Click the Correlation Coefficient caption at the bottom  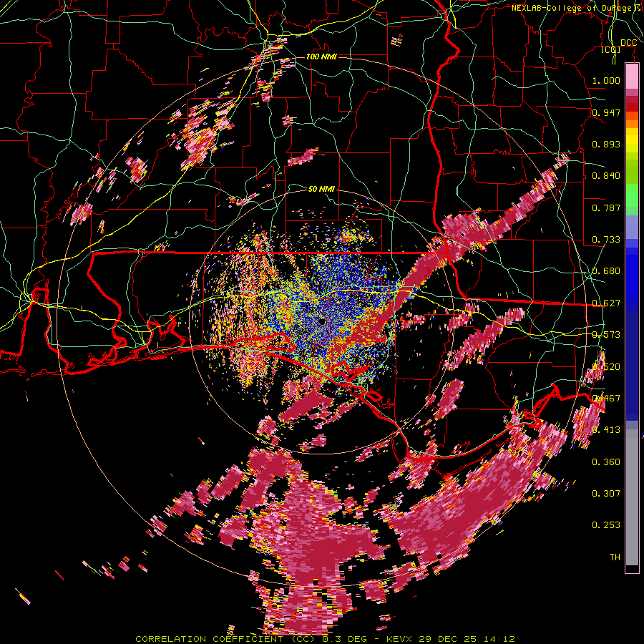pos(326,639)
